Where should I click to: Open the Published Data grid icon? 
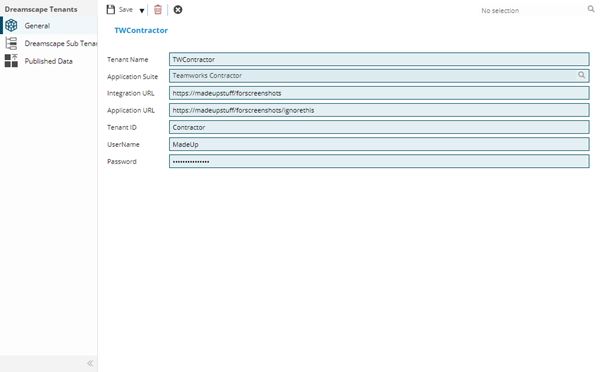[x=11, y=61]
